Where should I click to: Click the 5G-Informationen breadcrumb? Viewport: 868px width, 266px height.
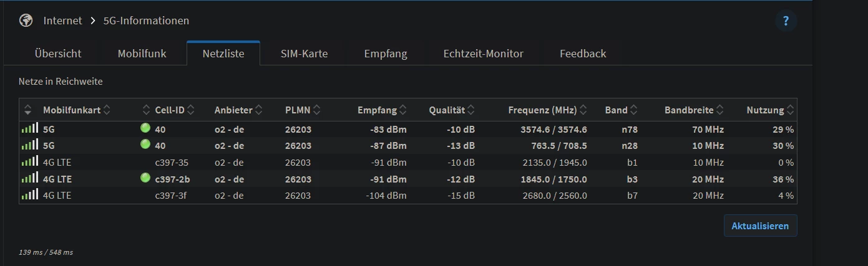(146, 21)
